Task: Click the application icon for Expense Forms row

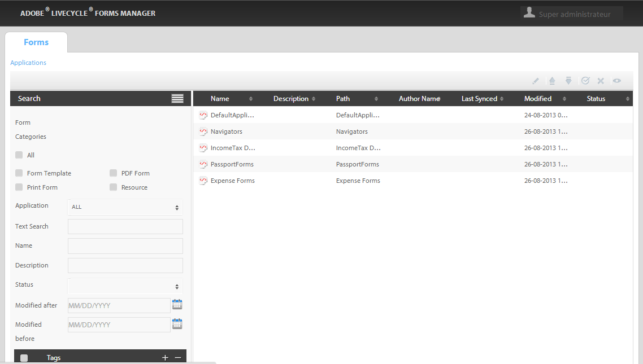Action: coord(203,181)
